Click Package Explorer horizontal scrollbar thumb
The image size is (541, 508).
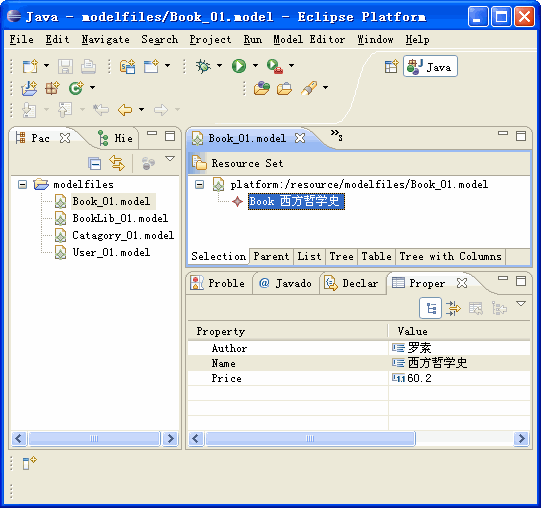point(95,439)
